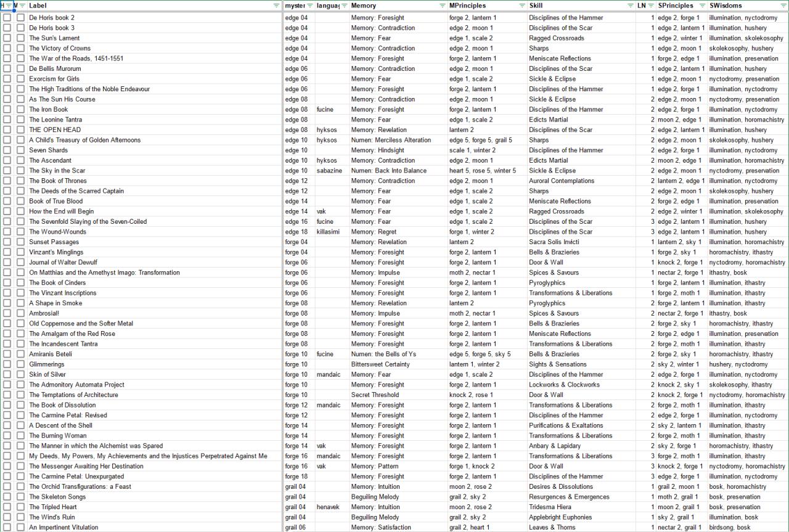Open the Label column filter icon
This screenshot has height=532, width=789.
276,6
